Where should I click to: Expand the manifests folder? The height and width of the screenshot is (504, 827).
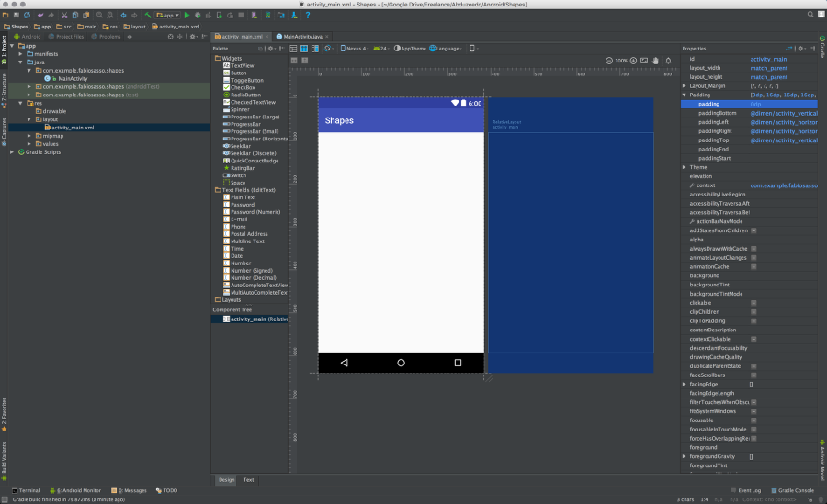20,54
